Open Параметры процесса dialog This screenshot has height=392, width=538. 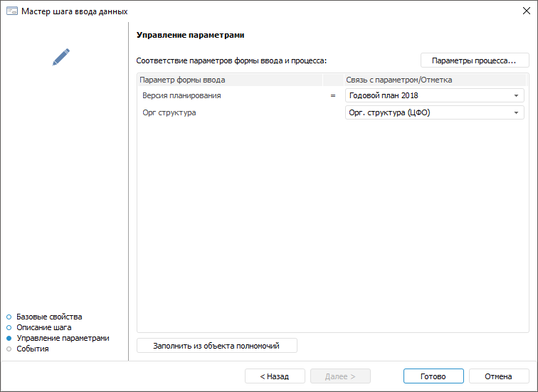point(474,61)
